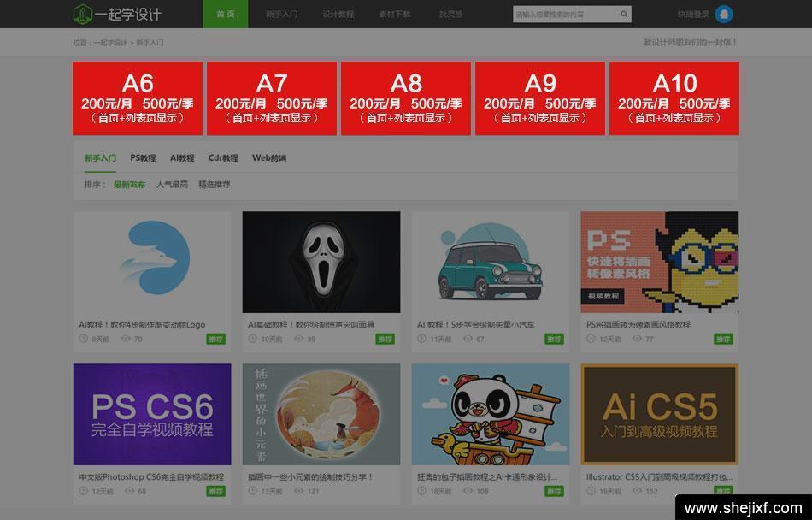Click clock icon on the 插画中一些小元素 card
This screenshot has height=520, width=812.
(x=253, y=490)
